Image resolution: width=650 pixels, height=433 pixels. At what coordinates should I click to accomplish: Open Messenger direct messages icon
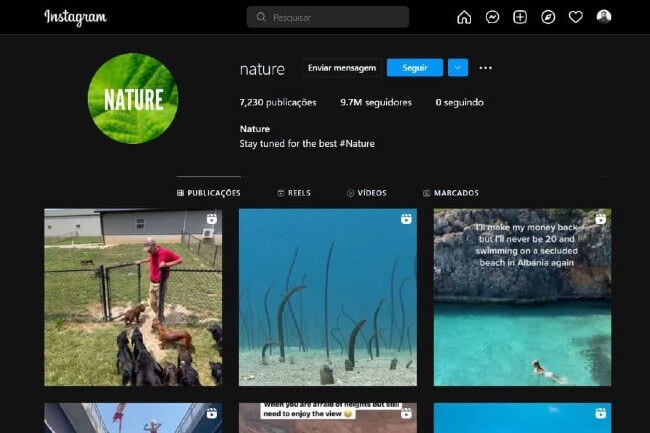pos(492,17)
